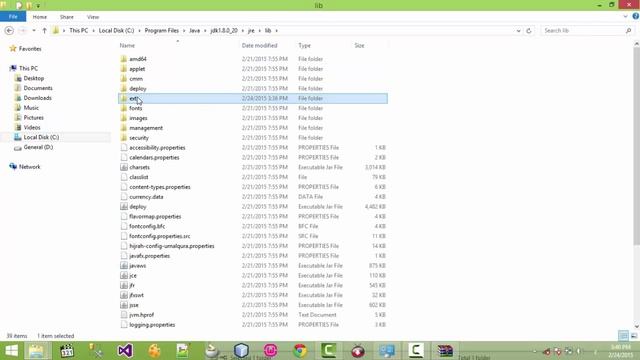Select accessibility.properties file
Image resolution: width=640 pixels, height=360 pixels.
tap(157, 147)
